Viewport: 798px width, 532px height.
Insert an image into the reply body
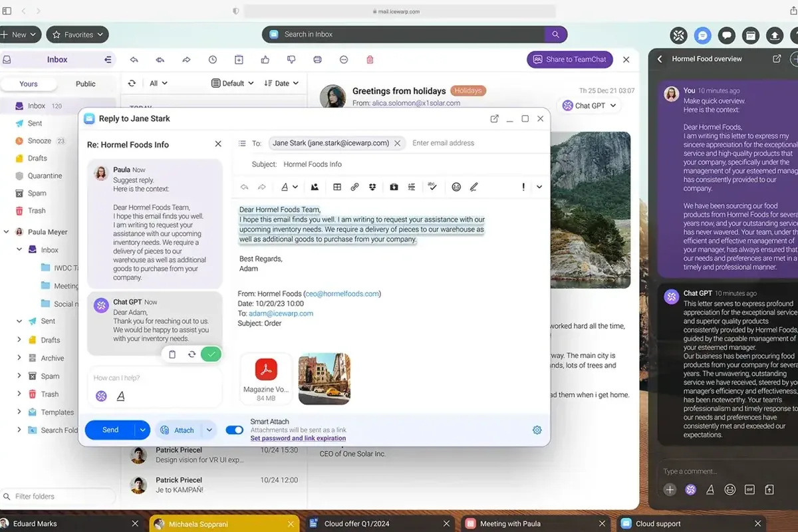pyautogui.click(x=315, y=187)
